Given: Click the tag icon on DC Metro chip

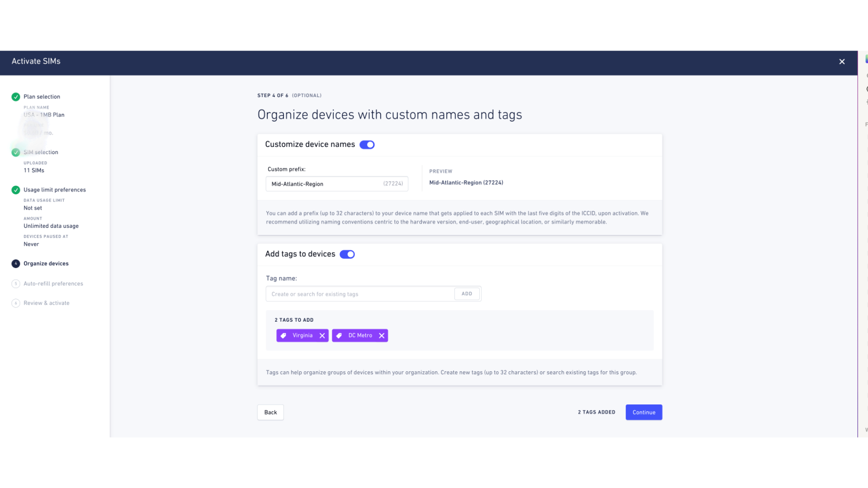Looking at the screenshot, I should (339, 336).
